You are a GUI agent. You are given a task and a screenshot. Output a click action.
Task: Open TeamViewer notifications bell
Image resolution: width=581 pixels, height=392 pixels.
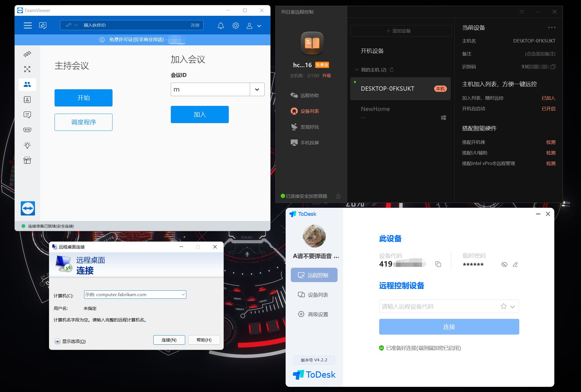(x=220, y=26)
